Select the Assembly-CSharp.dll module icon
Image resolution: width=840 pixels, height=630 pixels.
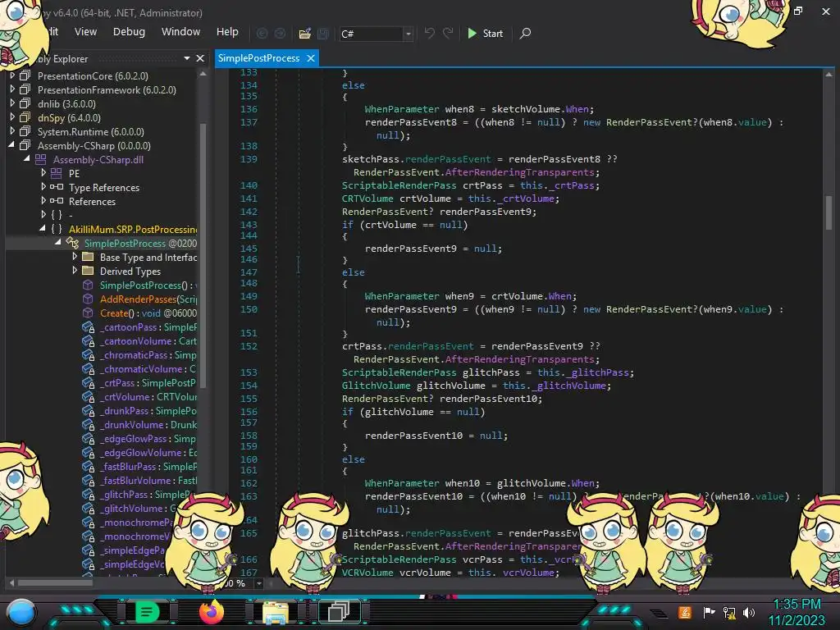(41, 159)
